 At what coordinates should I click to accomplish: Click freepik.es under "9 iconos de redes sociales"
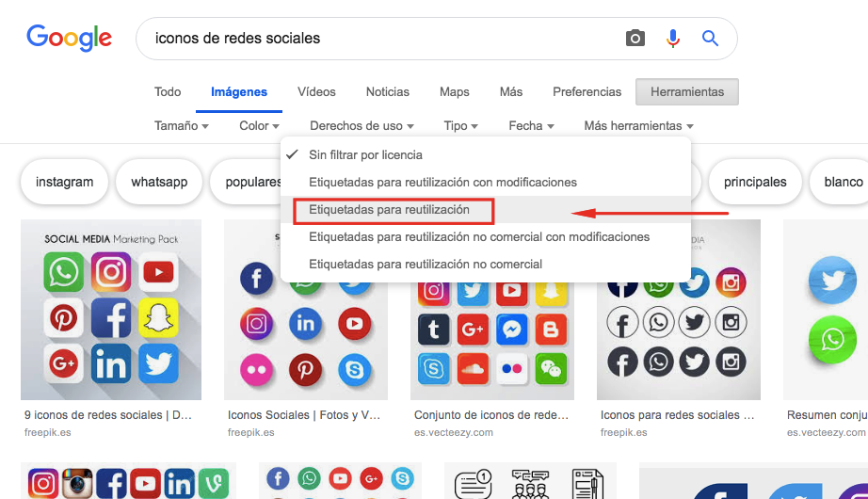tap(48, 432)
